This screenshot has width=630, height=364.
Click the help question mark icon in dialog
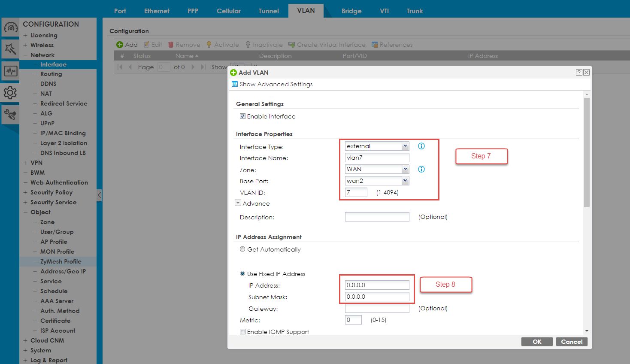click(579, 73)
